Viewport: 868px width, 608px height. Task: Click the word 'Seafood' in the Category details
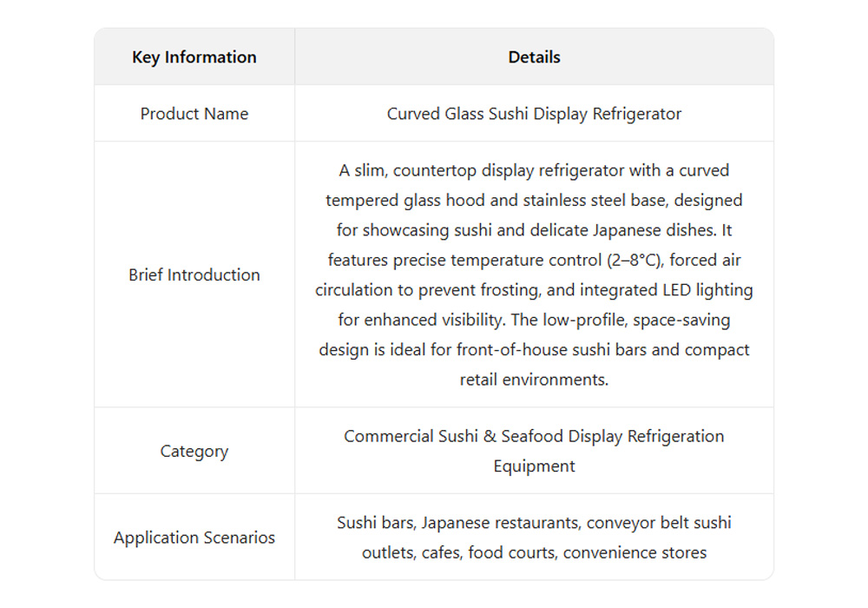[530, 436]
